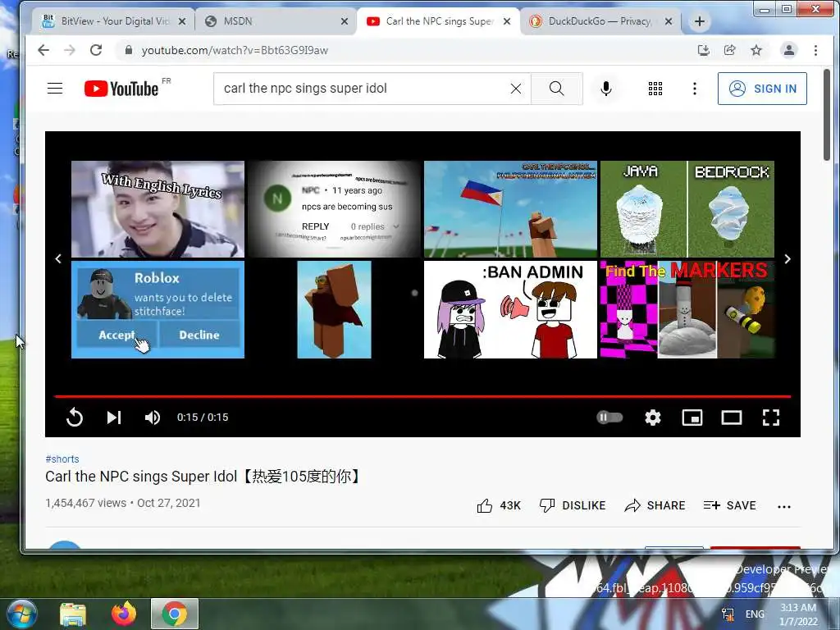Clear the search box with the X
The image size is (840, 630).
click(x=515, y=89)
